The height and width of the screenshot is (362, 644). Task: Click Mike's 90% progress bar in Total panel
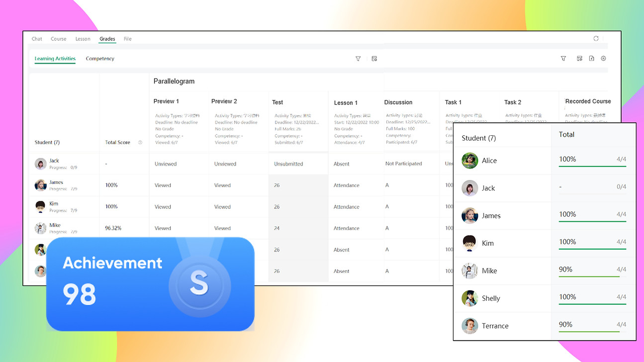[x=592, y=276]
